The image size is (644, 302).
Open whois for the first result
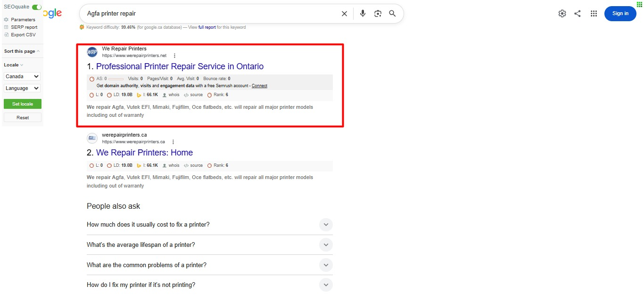(x=171, y=95)
